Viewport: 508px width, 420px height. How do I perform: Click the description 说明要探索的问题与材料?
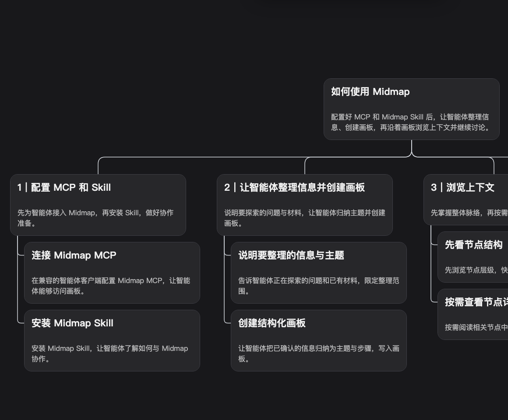(304, 218)
